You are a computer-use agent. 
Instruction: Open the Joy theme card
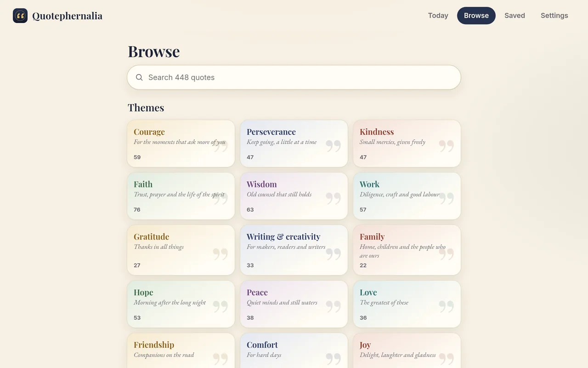pos(407,351)
